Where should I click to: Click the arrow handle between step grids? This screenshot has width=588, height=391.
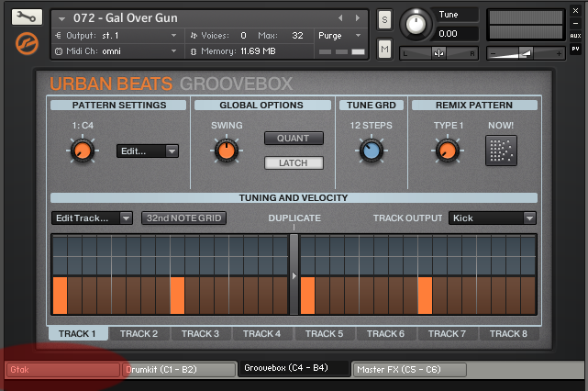(x=294, y=275)
